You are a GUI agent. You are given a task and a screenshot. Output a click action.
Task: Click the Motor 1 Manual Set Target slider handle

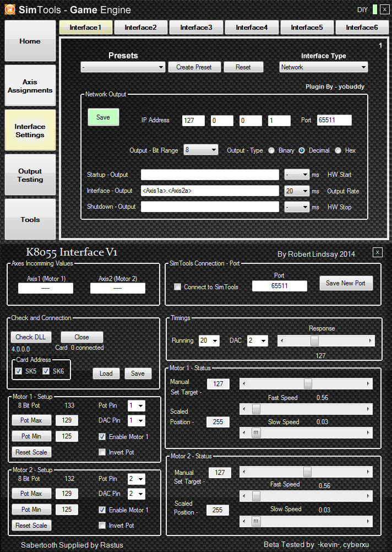point(308,383)
